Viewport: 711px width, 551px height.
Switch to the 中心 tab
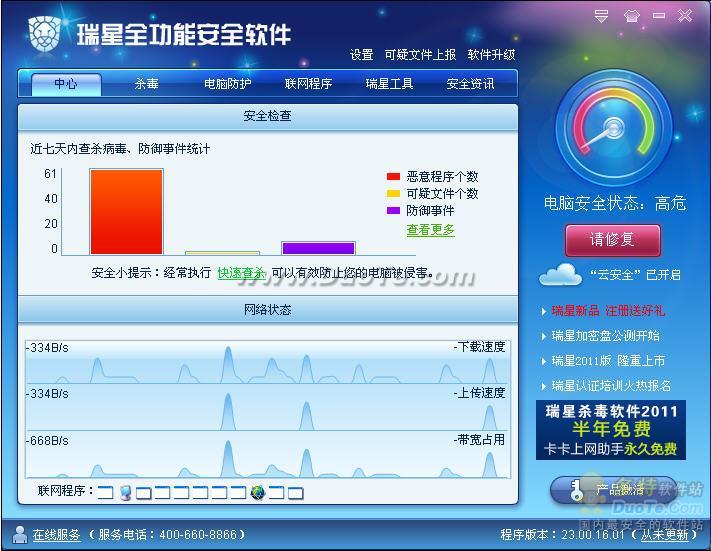pyautogui.click(x=66, y=84)
